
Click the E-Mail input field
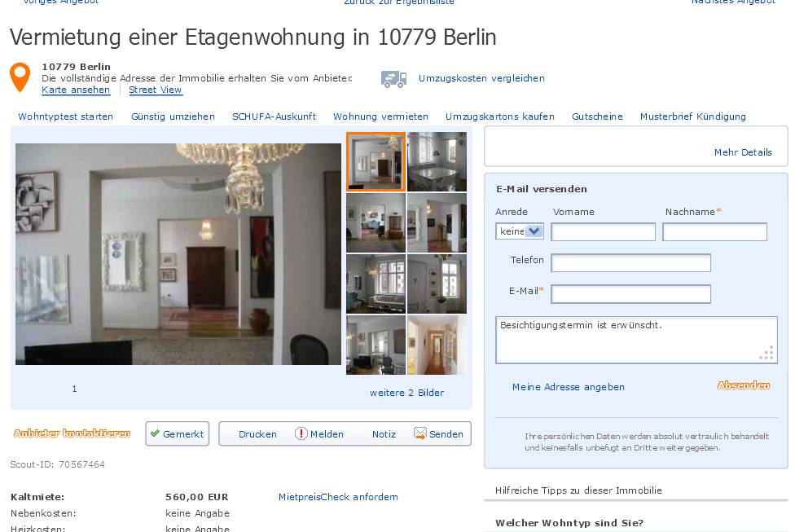pyautogui.click(x=630, y=294)
